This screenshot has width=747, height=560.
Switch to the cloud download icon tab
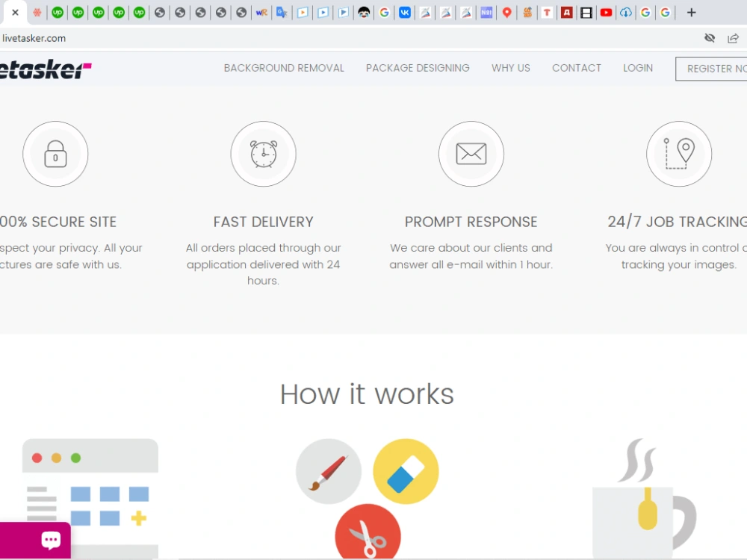coord(626,13)
